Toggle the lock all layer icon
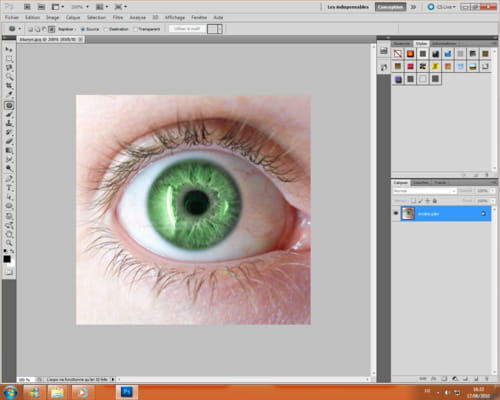The image size is (500, 400). click(435, 201)
